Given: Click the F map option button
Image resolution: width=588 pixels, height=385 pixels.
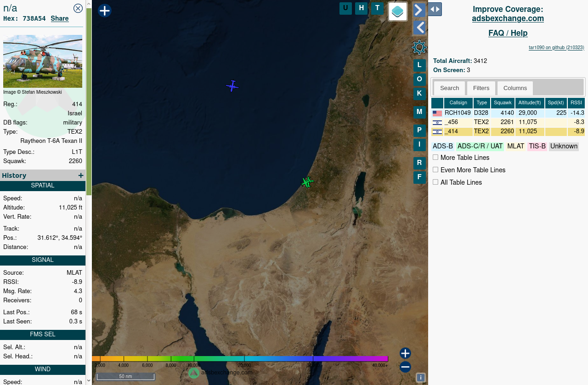Looking at the screenshot, I should click(x=419, y=177).
